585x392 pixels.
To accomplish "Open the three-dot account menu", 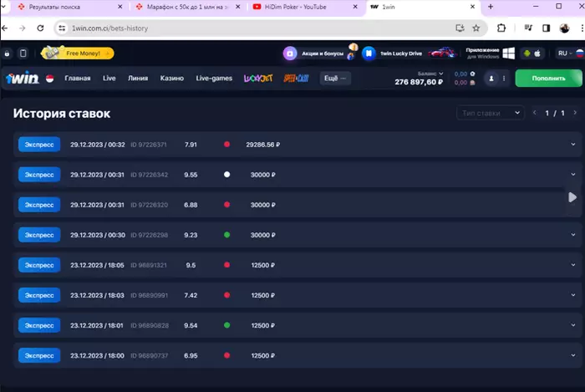I will point(504,79).
